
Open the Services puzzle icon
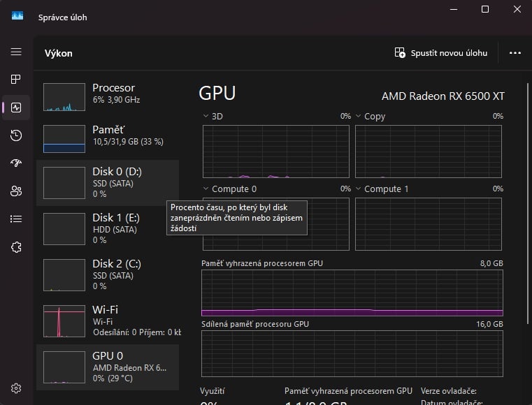coord(16,247)
